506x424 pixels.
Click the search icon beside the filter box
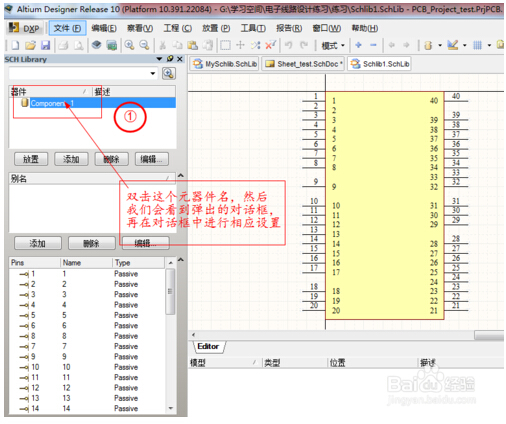point(169,73)
